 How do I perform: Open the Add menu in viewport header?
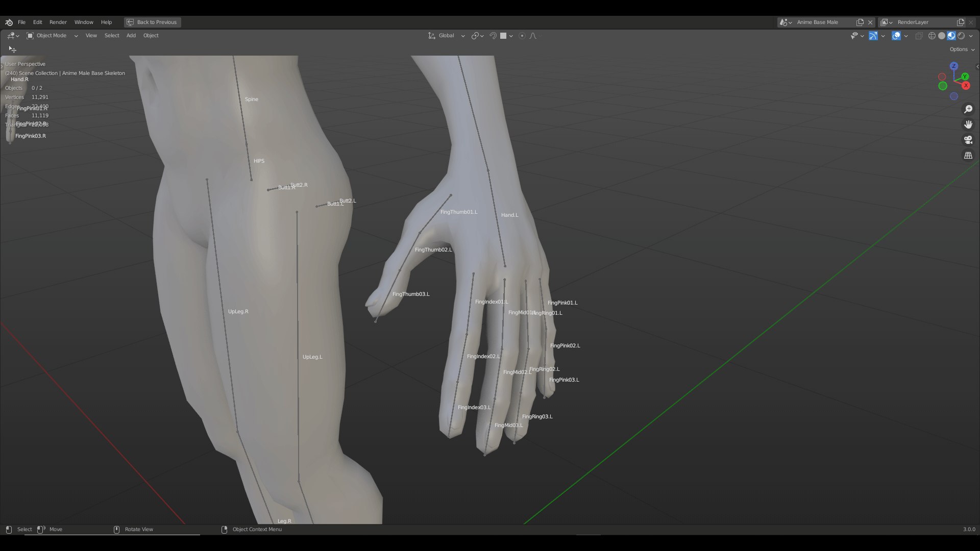[x=131, y=36]
